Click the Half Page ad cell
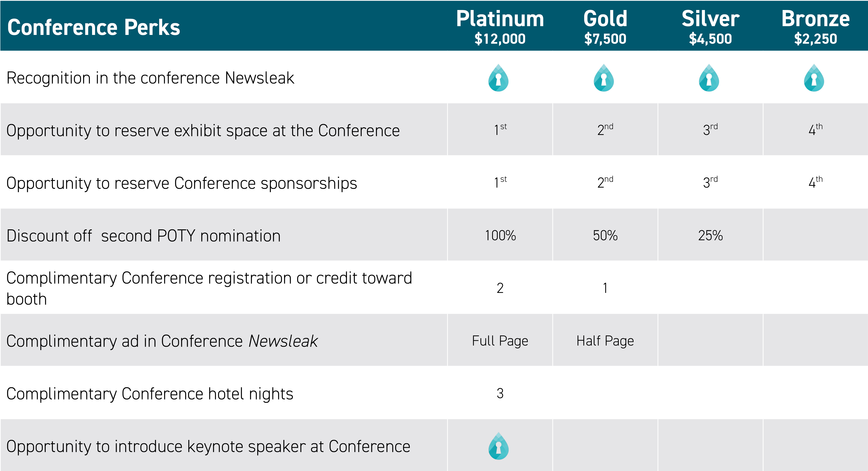The height and width of the screenshot is (471, 868). (605, 340)
